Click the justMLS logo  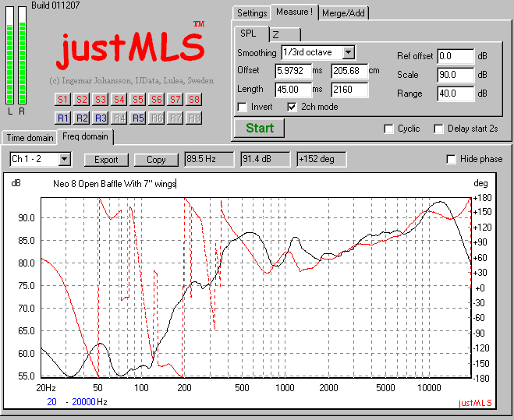130,48
